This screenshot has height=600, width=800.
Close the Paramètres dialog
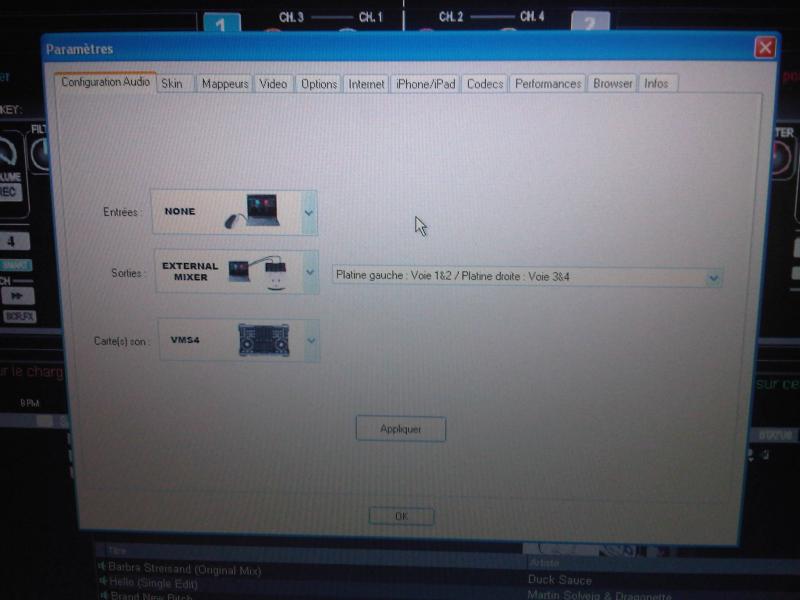point(765,48)
